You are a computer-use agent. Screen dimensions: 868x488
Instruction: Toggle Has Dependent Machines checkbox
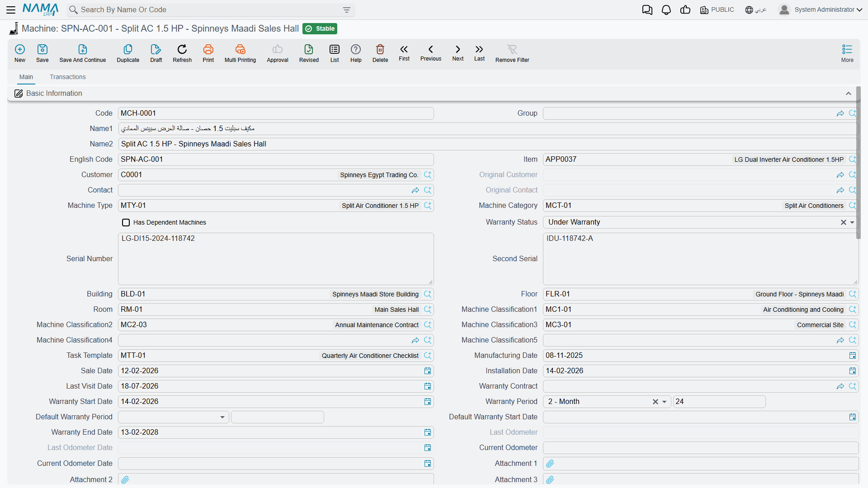[x=126, y=222]
